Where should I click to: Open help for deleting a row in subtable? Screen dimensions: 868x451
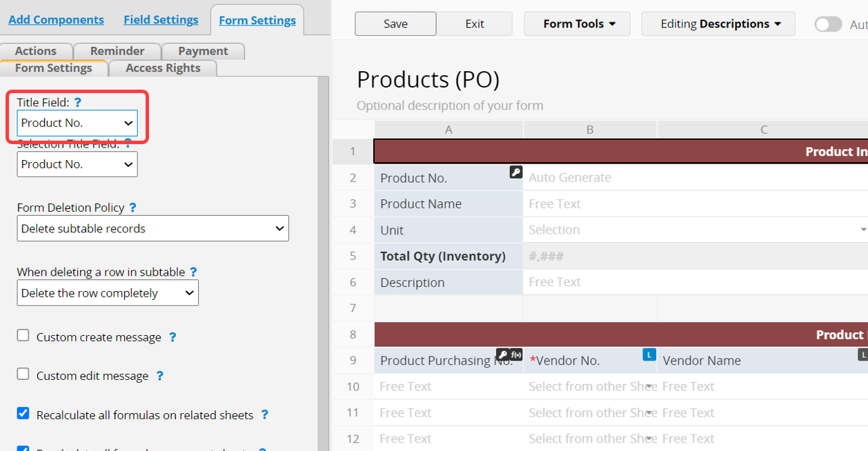(x=193, y=272)
